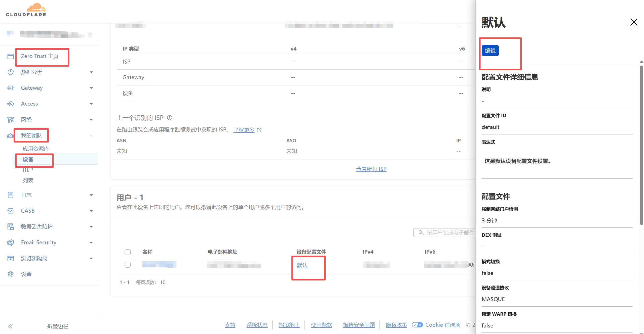The image size is (644, 334).
Task: Click the info icon beside 上一个识别的 ISP
Action: (x=170, y=118)
